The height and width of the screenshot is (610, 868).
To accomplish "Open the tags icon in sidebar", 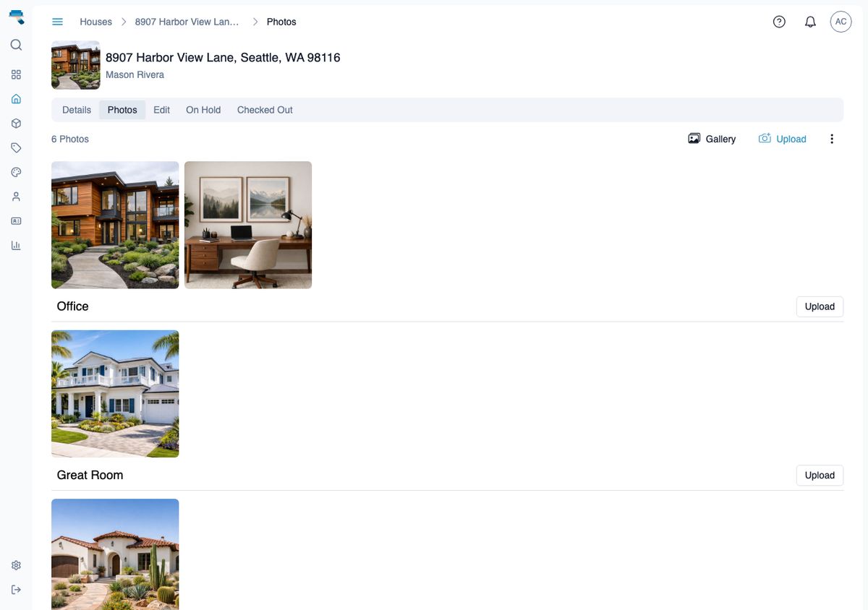I will pyautogui.click(x=16, y=147).
